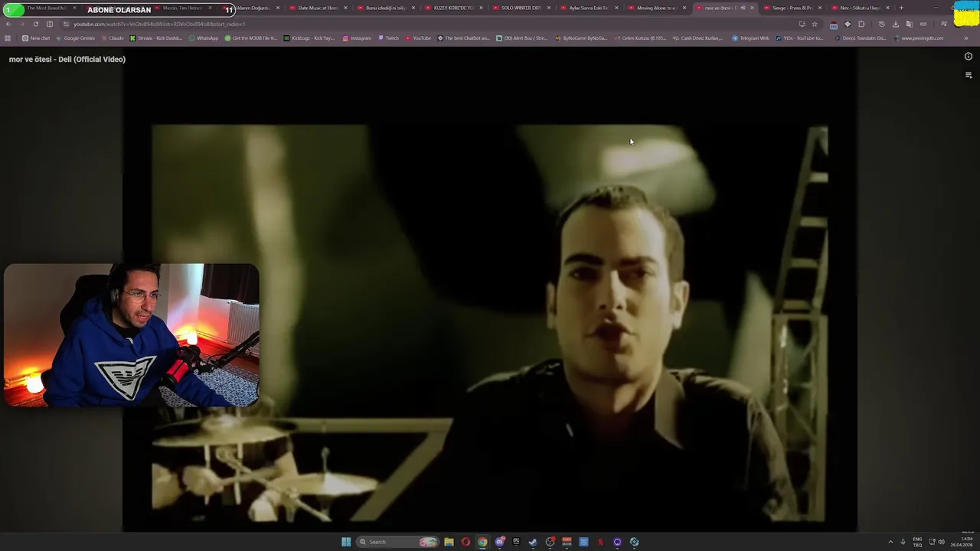Click the taskbar Search box
This screenshot has width=980, height=551.
pyautogui.click(x=398, y=542)
